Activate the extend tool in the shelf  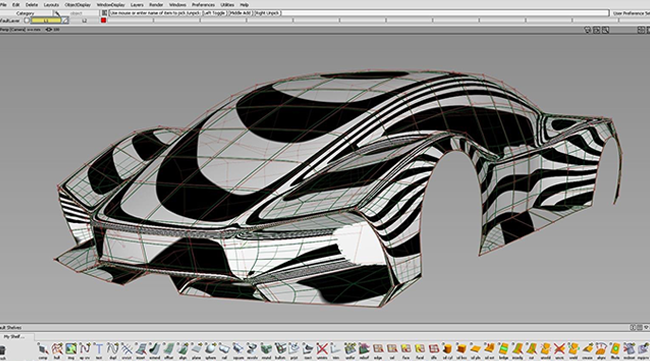point(155,349)
